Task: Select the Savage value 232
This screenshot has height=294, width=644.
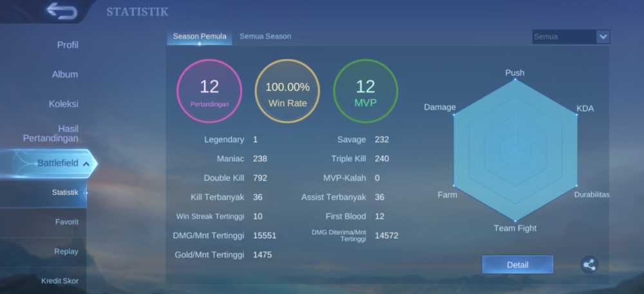Action: click(381, 140)
